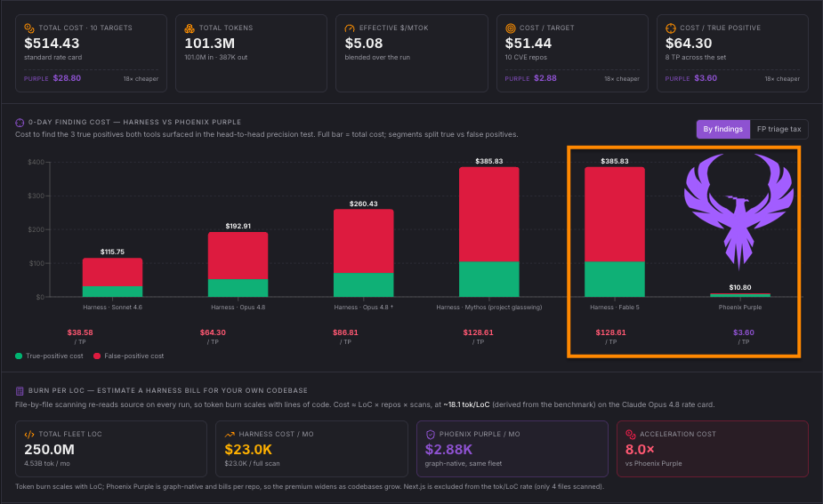Image resolution: width=823 pixels, height=504 pixels.
Task: Click the Harness · Fable 5 green bar segment
Action: pos(615,279)
